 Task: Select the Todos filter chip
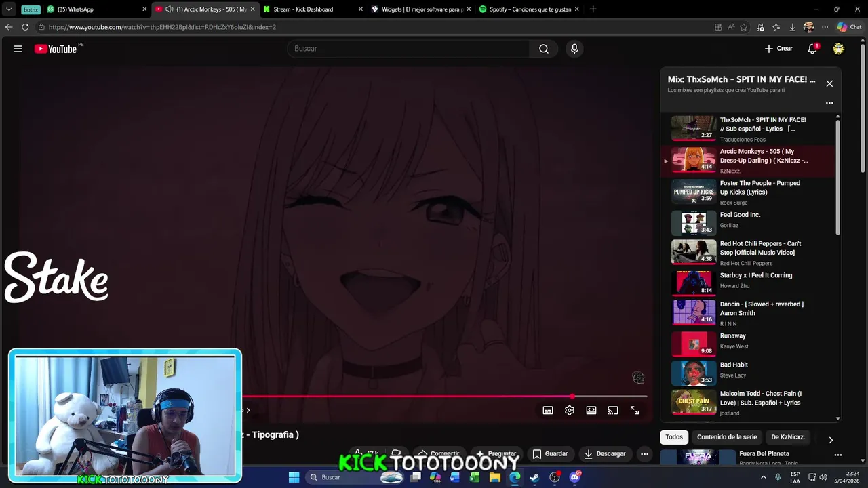click(674, 437)
